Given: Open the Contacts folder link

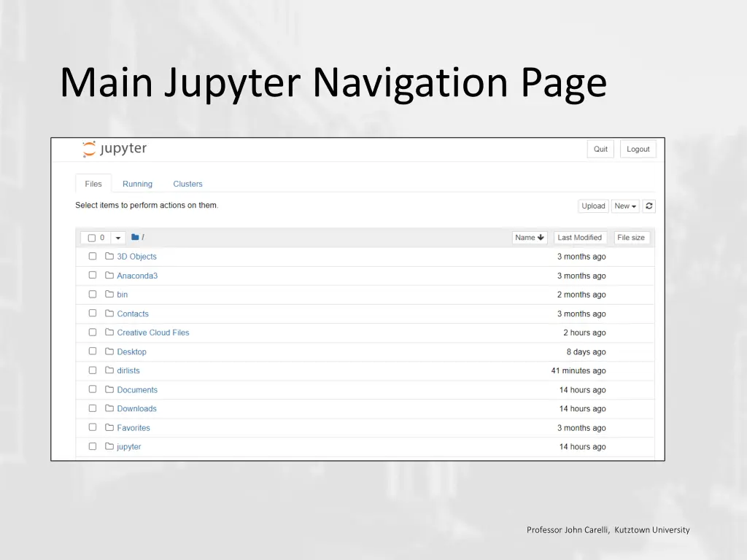Looking at the screenshot, I should point(133,314).
